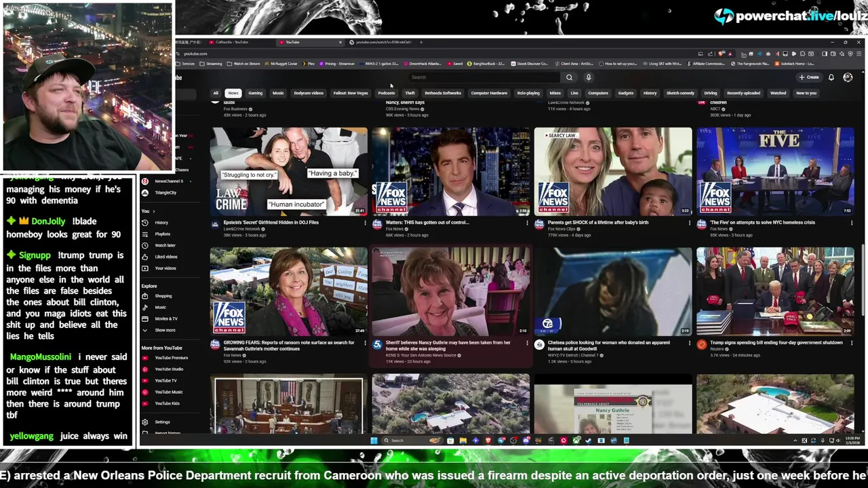Open Epstein's 'Secret' Girlfriend video thumbnail

pos(289,171)
